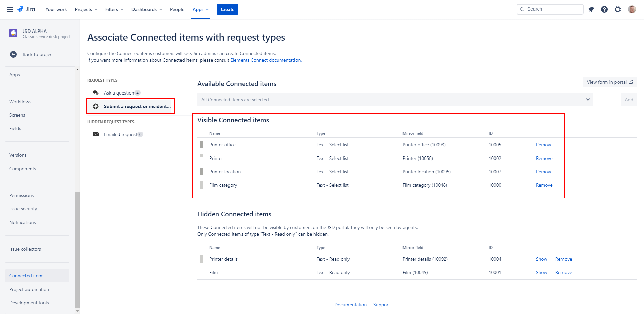
Task: Open Project automation in sidebar
Action: click(x=29, y=289)
